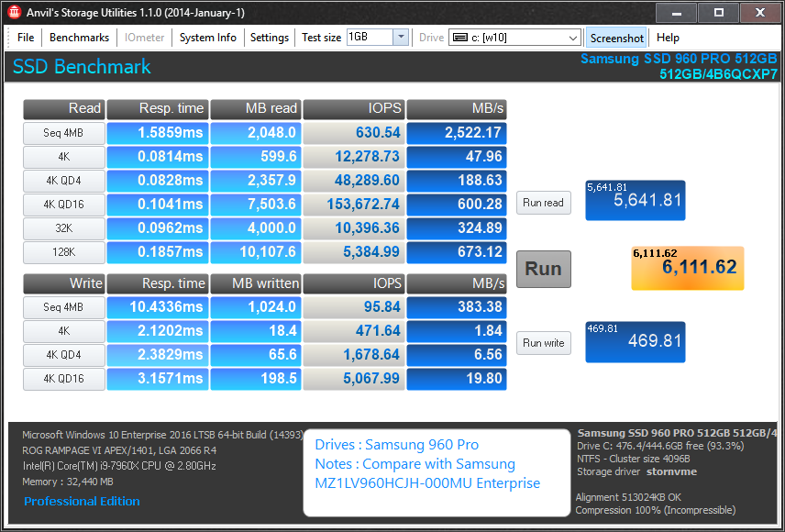Click the write score box 469.81
Image resolution: width=785 pixels, height=532 pixels.
[635, 341]
